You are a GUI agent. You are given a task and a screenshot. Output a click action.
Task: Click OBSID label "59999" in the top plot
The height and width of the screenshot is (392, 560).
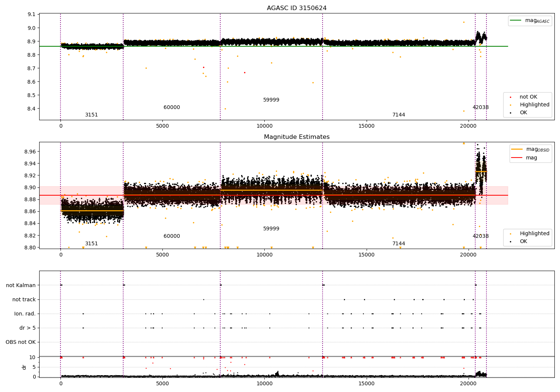pyautogui.click(x=271, y=100)
